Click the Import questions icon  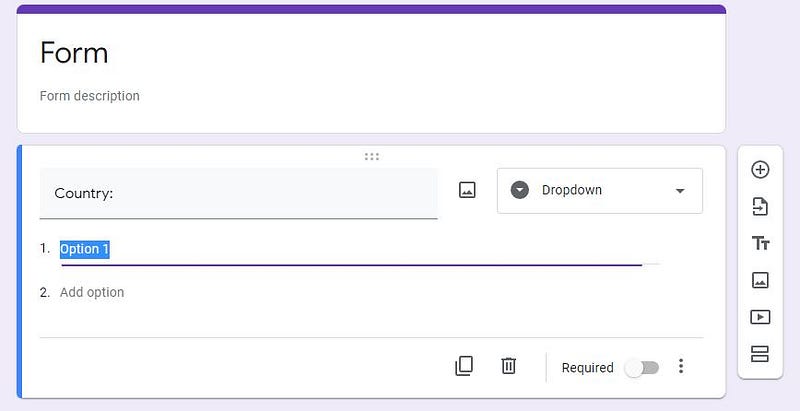point(760,207)
